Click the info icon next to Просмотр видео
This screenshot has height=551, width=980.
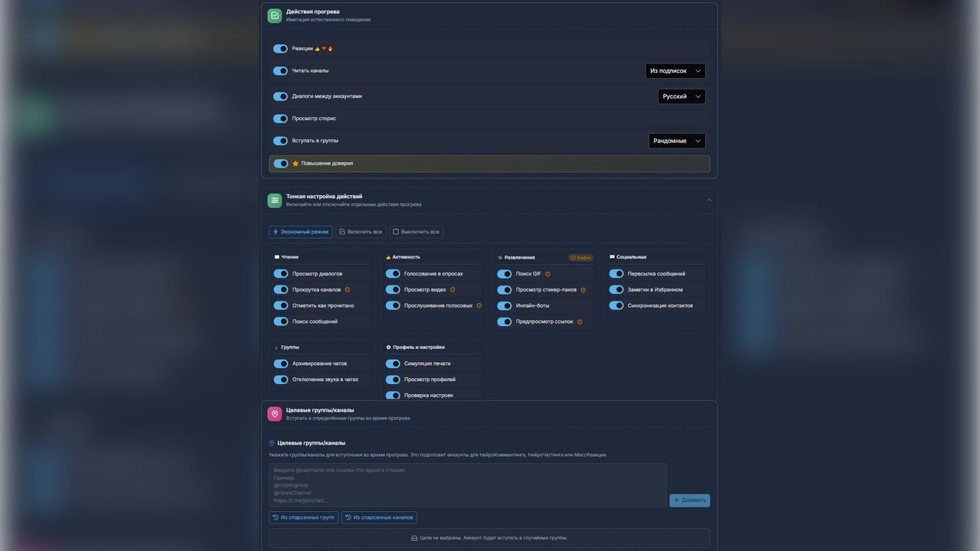tap(452, 290)
